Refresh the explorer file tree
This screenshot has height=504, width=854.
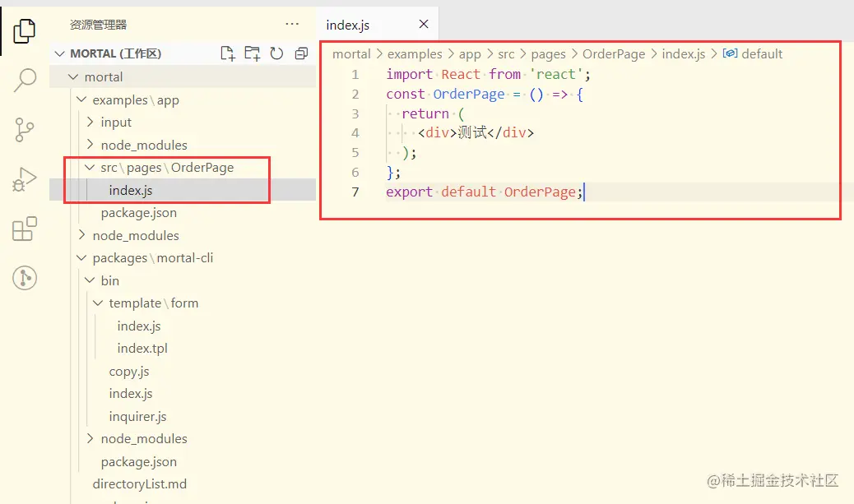[x=276, y=53]
